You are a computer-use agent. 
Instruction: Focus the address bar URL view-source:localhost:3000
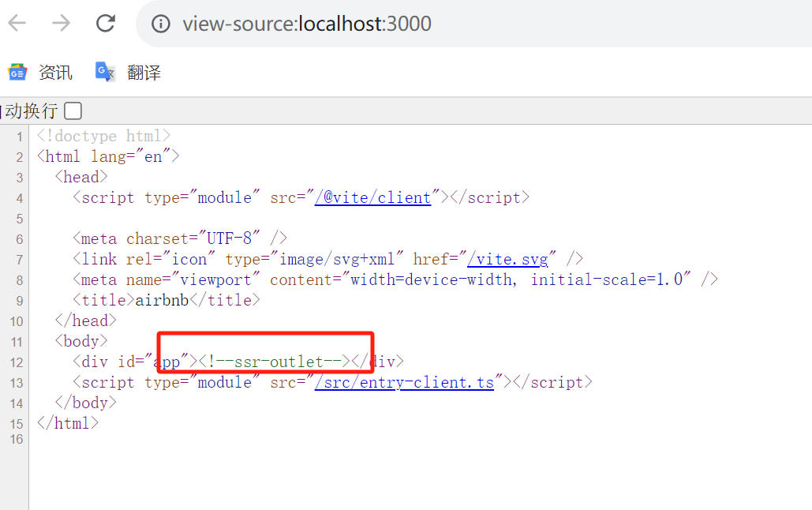tap(306, 24)
